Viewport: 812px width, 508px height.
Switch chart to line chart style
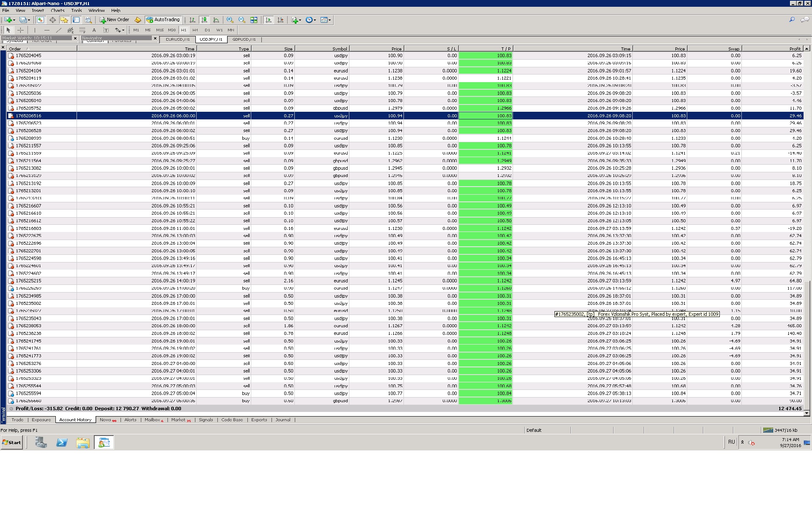click(216, 20)
